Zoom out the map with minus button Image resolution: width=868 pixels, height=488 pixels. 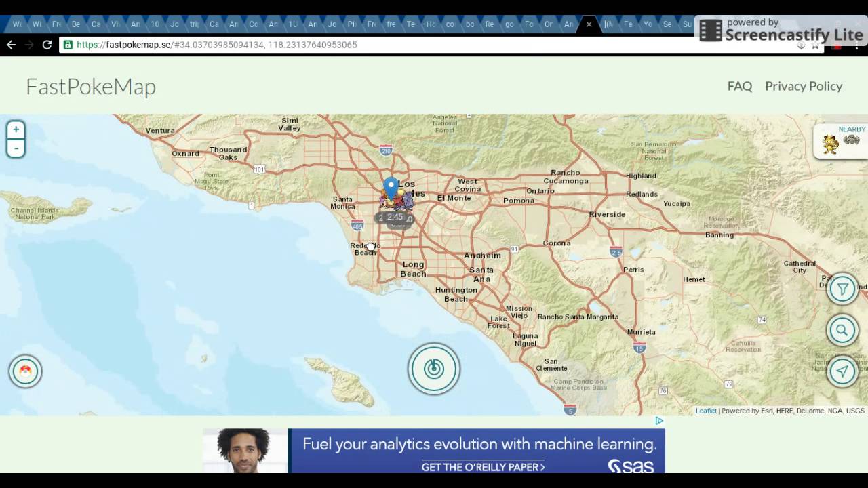click(x=16, y=148)
